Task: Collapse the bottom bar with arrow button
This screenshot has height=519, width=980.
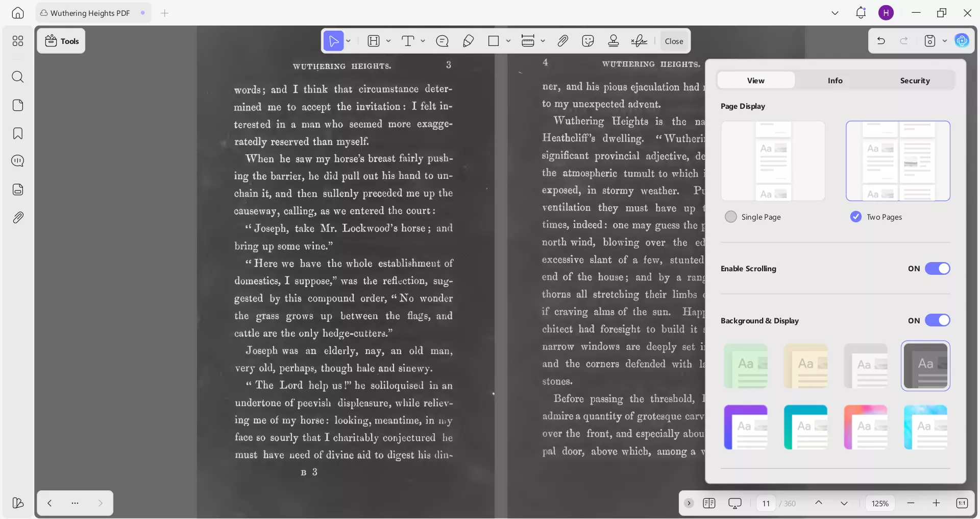Action: (x=689, y=503)
